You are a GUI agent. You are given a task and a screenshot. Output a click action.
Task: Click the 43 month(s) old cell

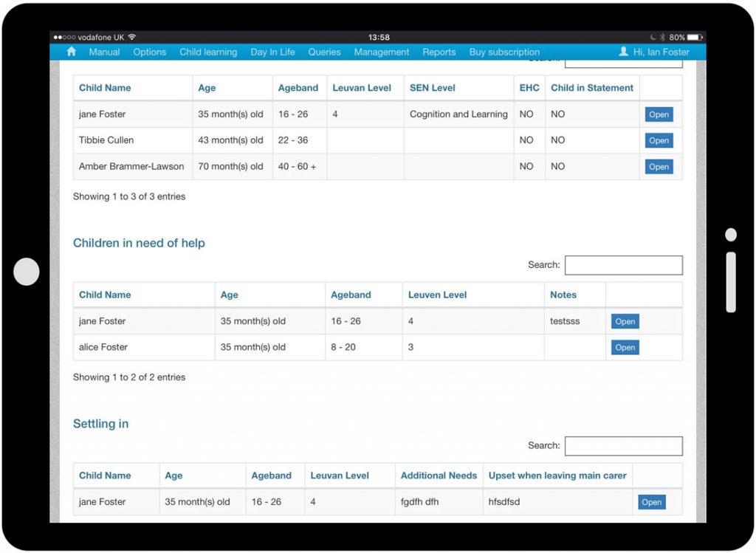point(233,140)
